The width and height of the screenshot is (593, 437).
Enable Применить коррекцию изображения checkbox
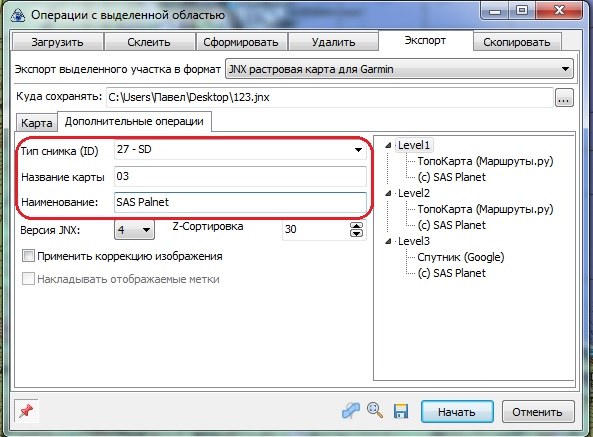coord(28,256)
